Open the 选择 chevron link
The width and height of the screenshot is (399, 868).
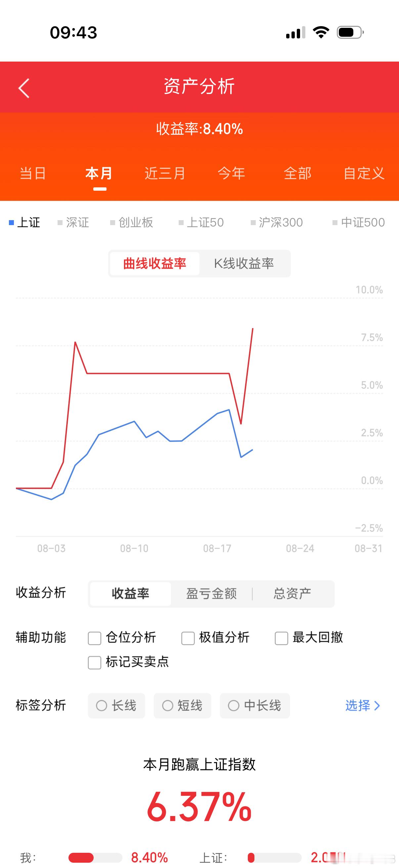click(363, 705)
